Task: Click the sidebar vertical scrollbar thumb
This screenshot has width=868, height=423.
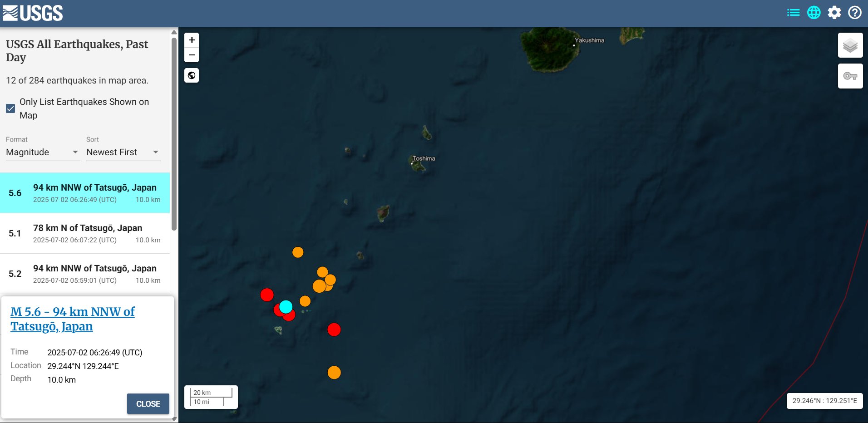Action: (174, 134)
